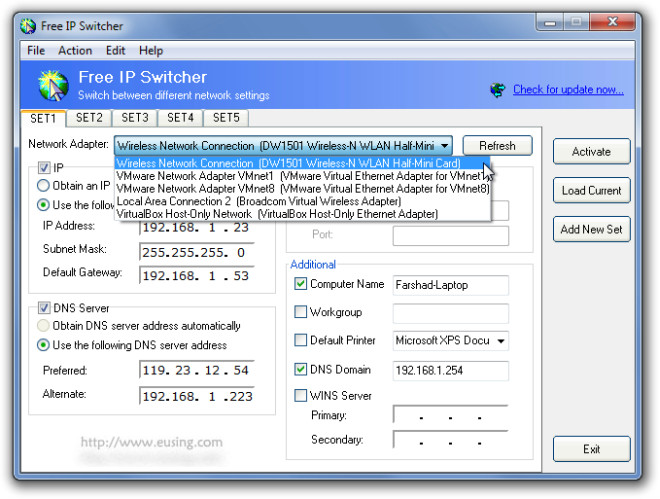Click the Free IP Switcher banner logo
The height and width of the screenshot is (499, 660).
(x=53, y=85)
